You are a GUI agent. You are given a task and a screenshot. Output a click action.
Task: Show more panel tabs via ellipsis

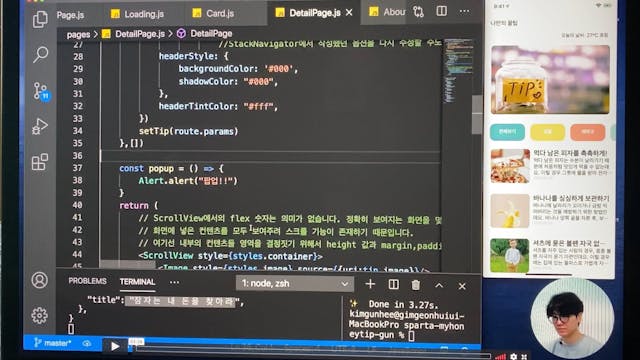(x=174, y=282)
